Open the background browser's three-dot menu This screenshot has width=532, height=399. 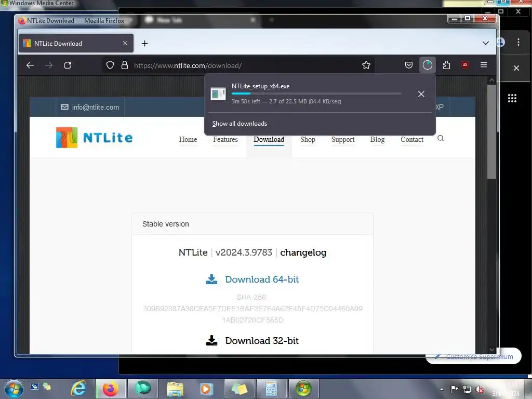[x=518, y=42]
